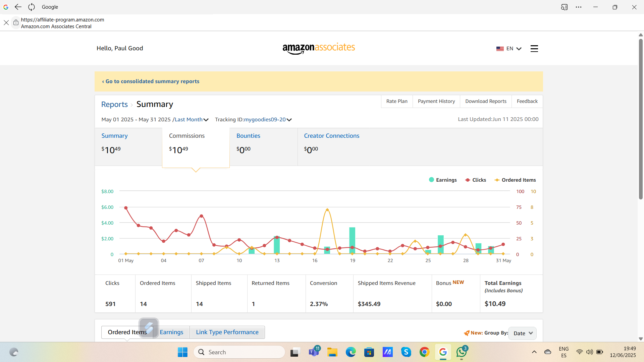Open Skype from taskbar
Image resolution: width=644 pixels, height=362 pixels.
tap(406, 352)
